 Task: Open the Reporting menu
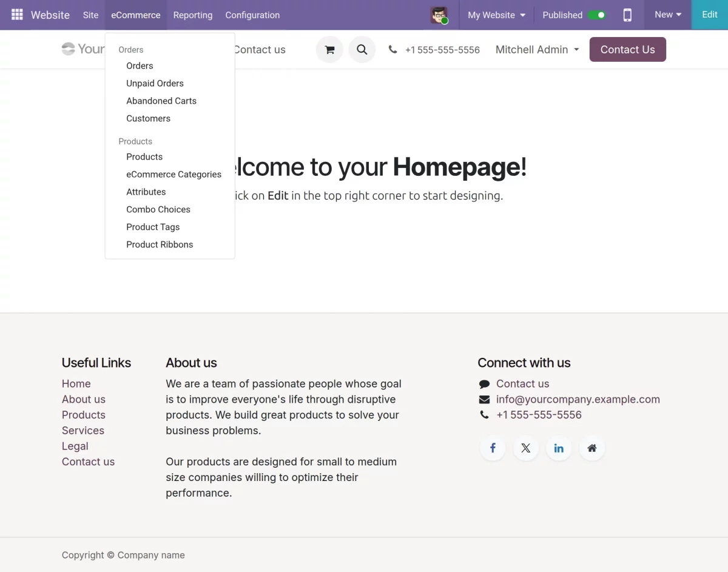point(193,15)
